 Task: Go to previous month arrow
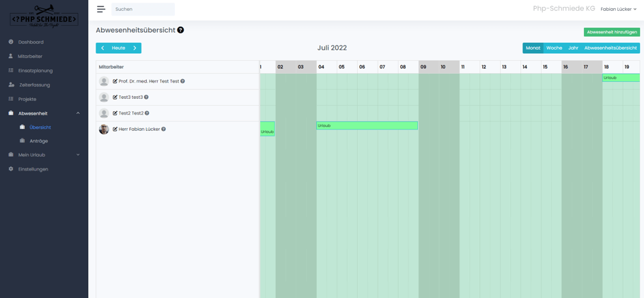[102, 48]
